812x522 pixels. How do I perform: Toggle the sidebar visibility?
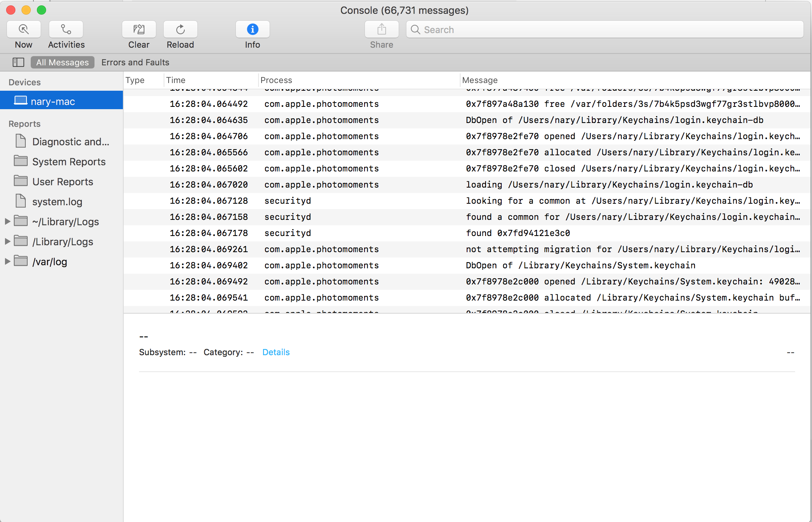[x=18, y=62]
